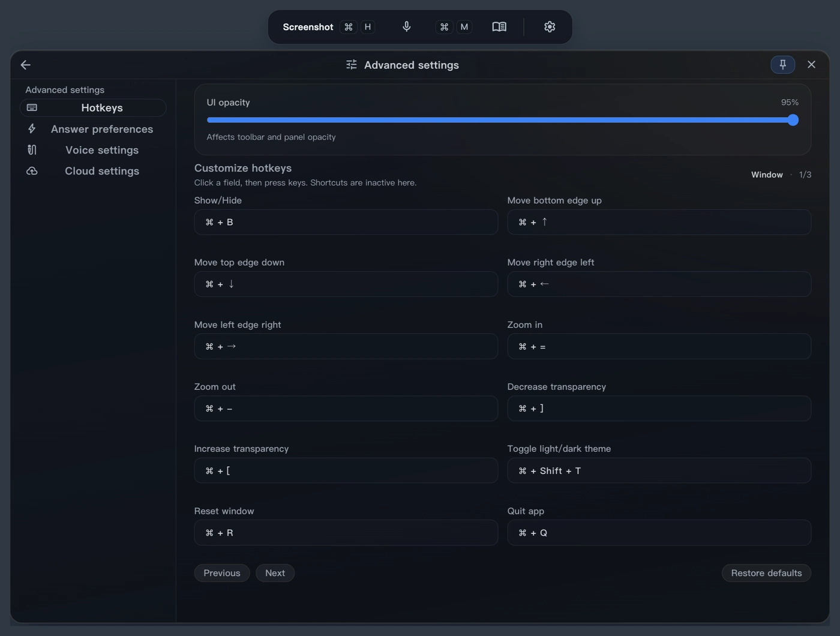
Task: Click the Quit app hotkey field
Action: (x=659, y=533)
